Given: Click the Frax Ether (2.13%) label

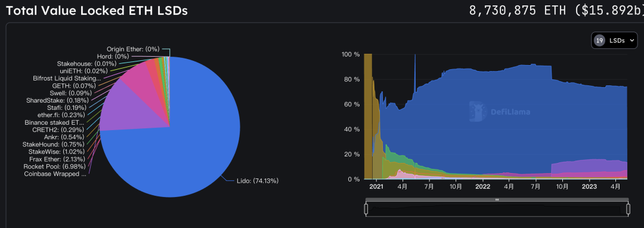Looking at the screenshot, I should click(x=57, y=159).
